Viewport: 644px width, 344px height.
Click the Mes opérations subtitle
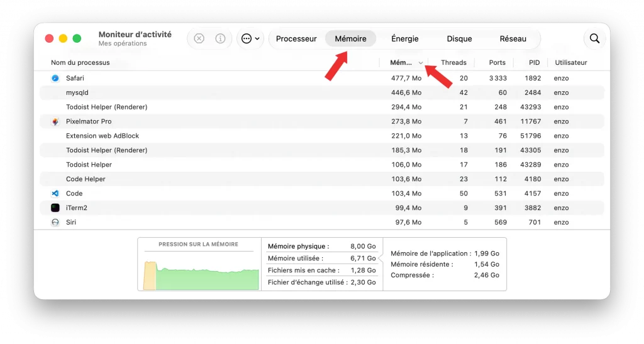click(123, 43)
